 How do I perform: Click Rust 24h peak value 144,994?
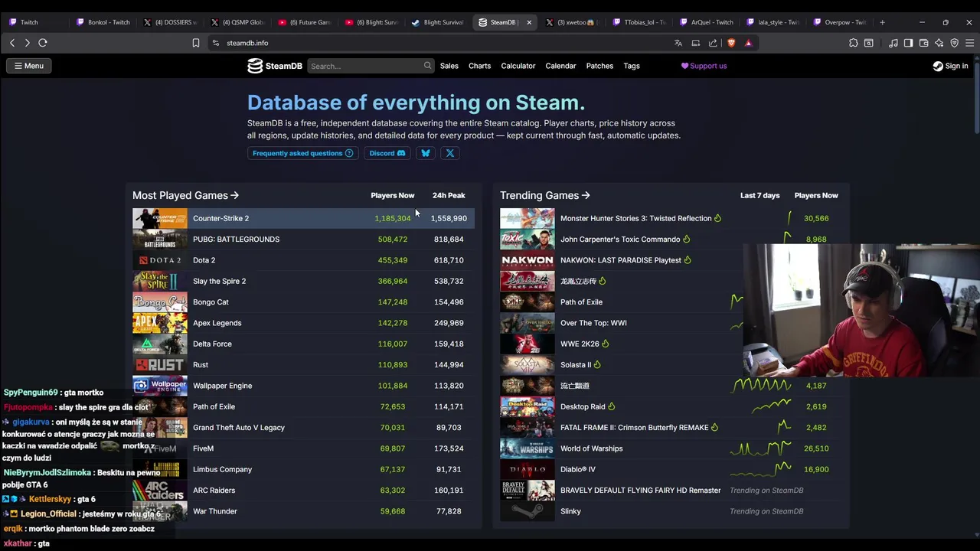pyautogui.click(x=449, y=365)
